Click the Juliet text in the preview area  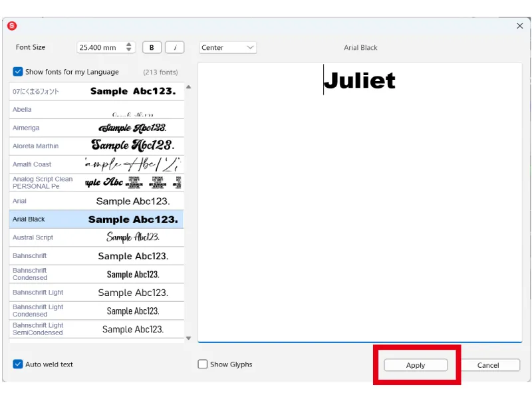pos(359,80)
